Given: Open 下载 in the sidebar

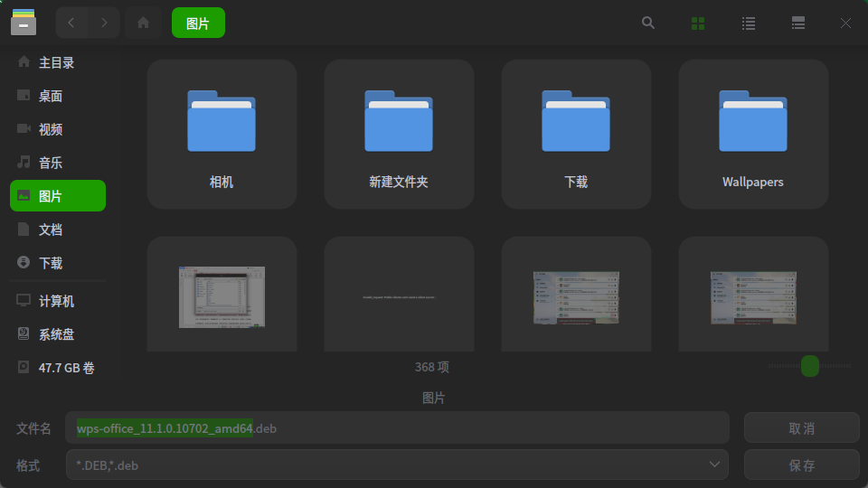Looking at the screenshot, I should [58, 263].
